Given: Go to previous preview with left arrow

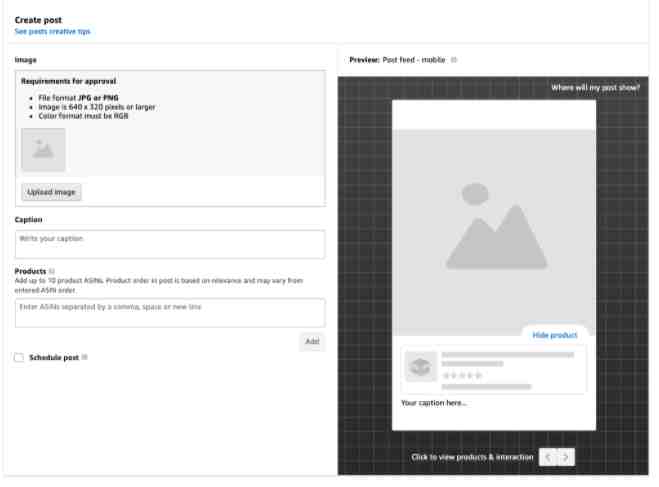Looking at the screenshot, I should click(547, 457).
